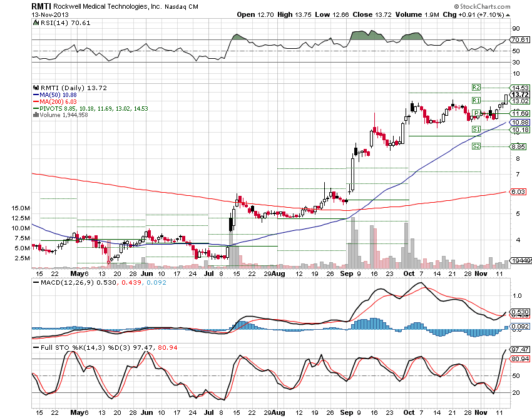Image resolution: width=532 pixels, height=418 pixels.
Task: Click the 97.47 stochastic value tag on right
Action: click(x=519, y=349)
